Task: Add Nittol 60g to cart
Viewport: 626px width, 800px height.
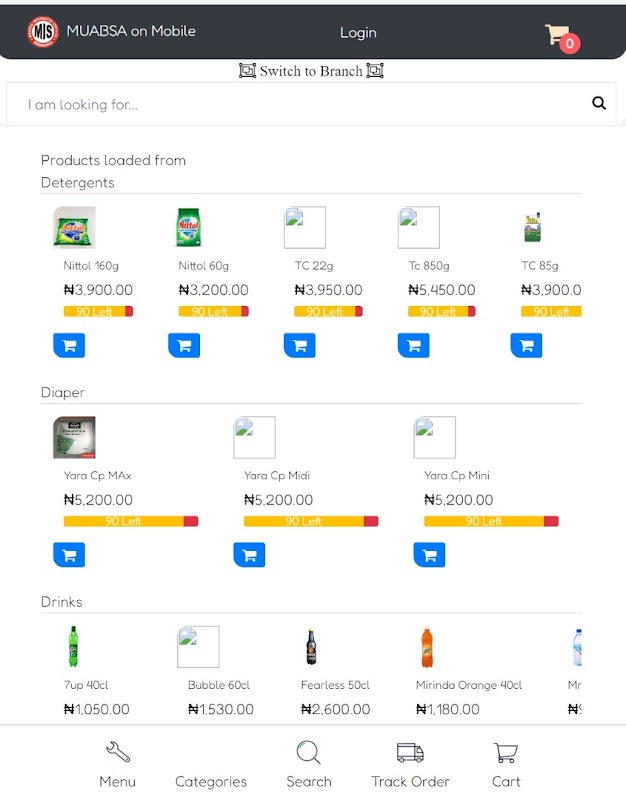Action: click(x=184, y=345)
